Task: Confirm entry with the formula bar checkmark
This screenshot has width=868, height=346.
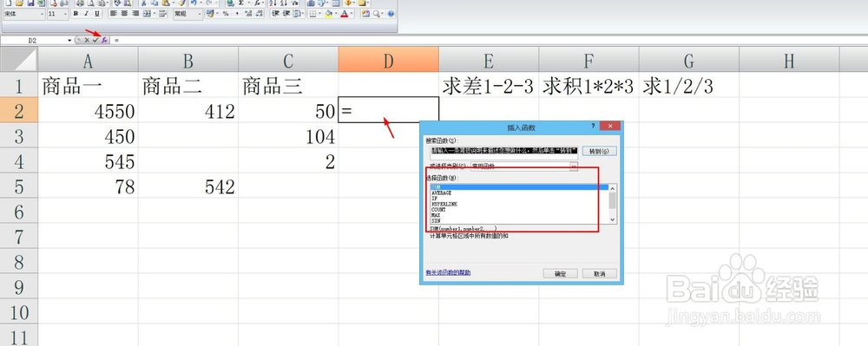Action: coord(95,40)
